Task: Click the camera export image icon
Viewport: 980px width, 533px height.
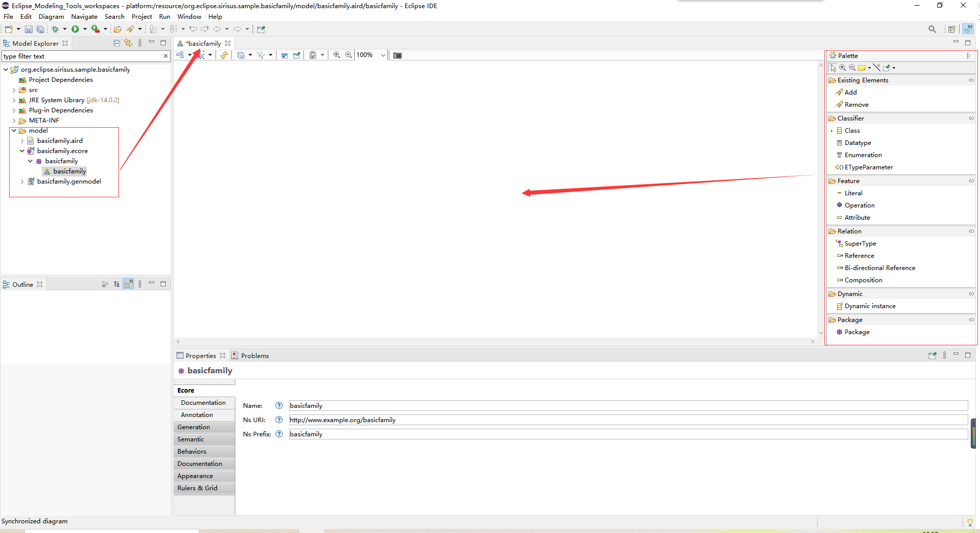Action: tap(397, 55)
